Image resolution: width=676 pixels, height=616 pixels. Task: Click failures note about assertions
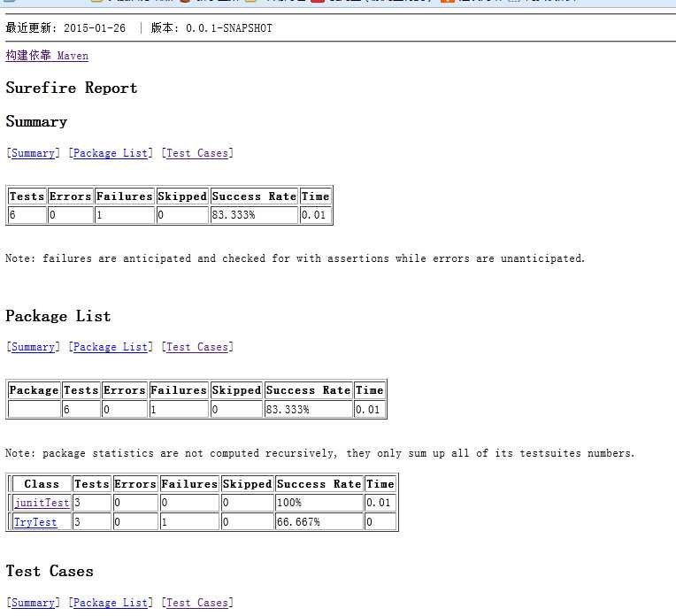(295, 258)
